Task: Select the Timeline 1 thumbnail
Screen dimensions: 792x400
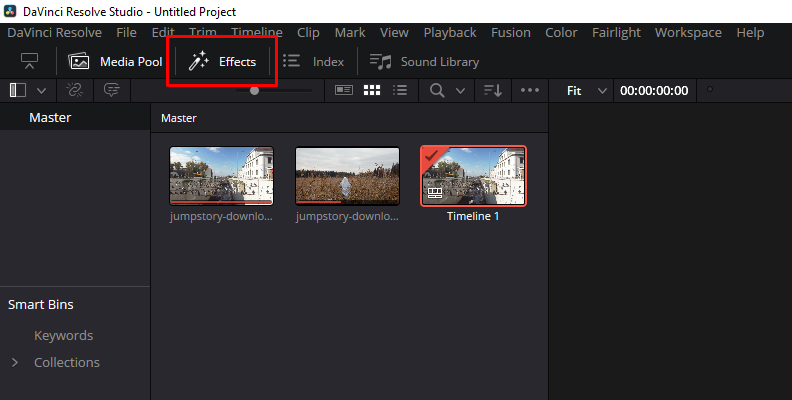Action: [473, 176]
